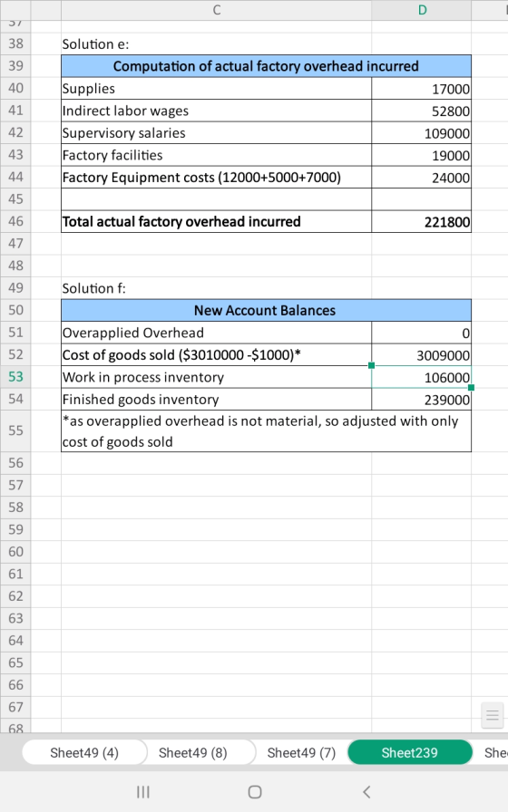Click the 221800 total cell

pos(422,222)
